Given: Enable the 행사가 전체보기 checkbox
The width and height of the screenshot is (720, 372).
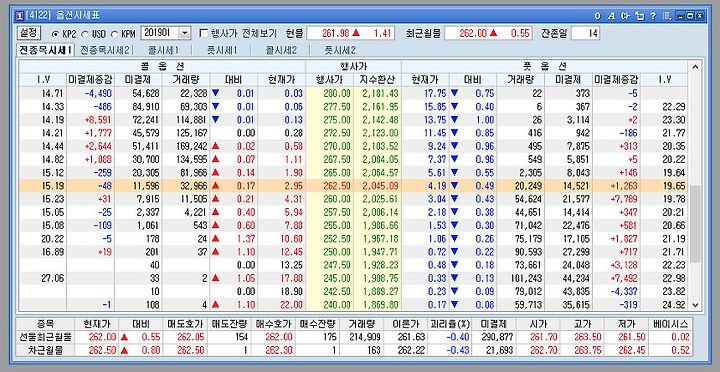Looking at the screenshot, I should (x=204, y=34).
